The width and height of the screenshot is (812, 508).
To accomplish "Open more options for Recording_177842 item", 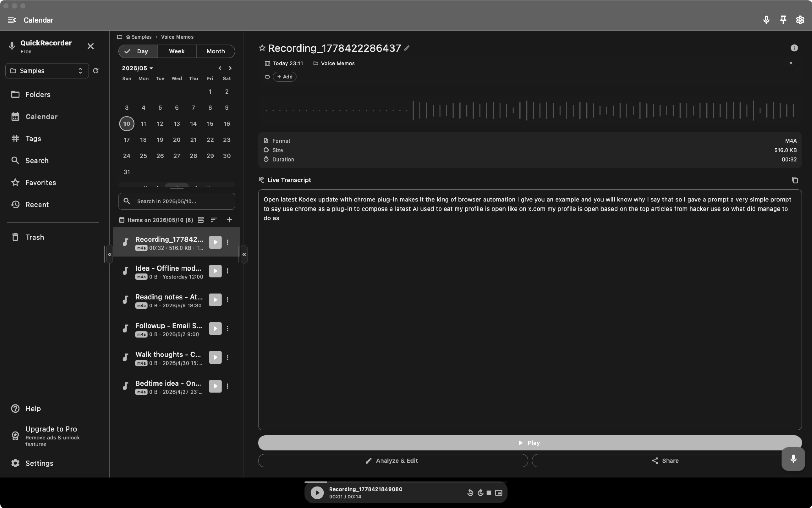I will point(228,242).
